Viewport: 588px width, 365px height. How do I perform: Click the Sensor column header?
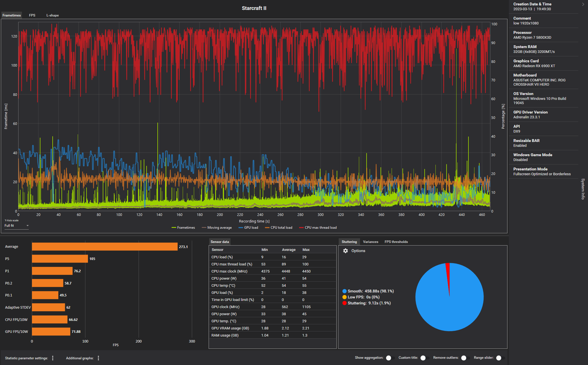(217, 249)
